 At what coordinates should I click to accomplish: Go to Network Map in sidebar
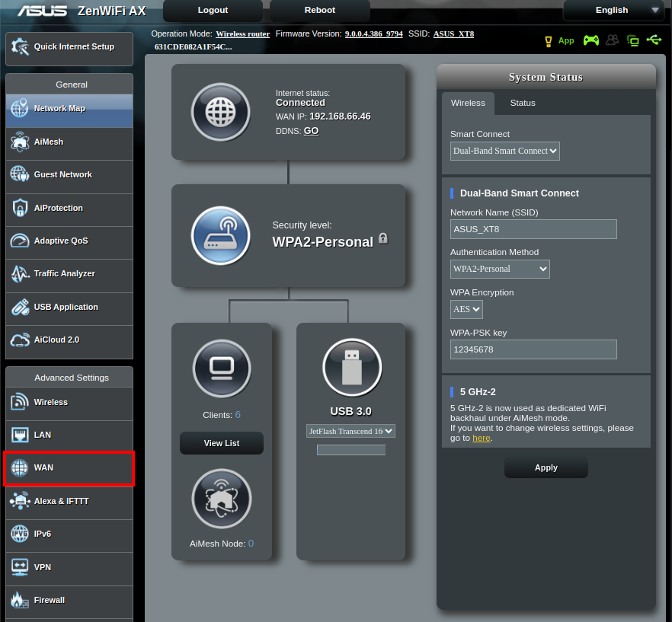(x=69, y=110)
